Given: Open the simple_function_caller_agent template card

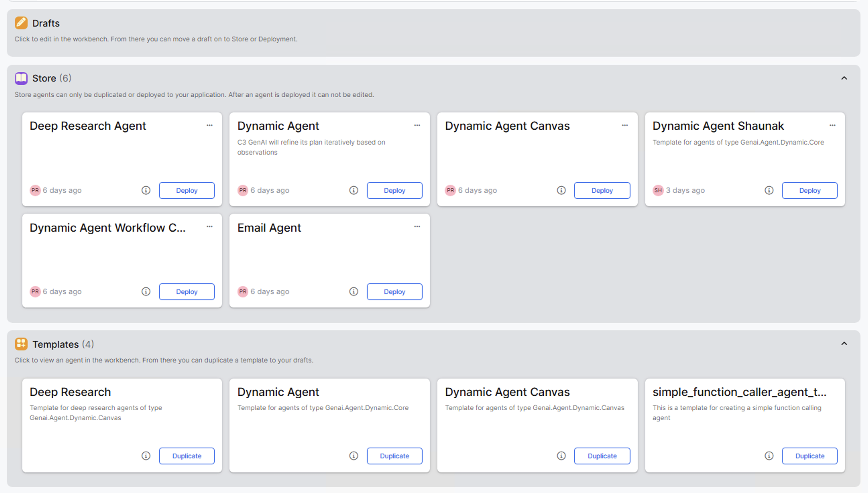Looking at the screenshot, I should point(739,392).
